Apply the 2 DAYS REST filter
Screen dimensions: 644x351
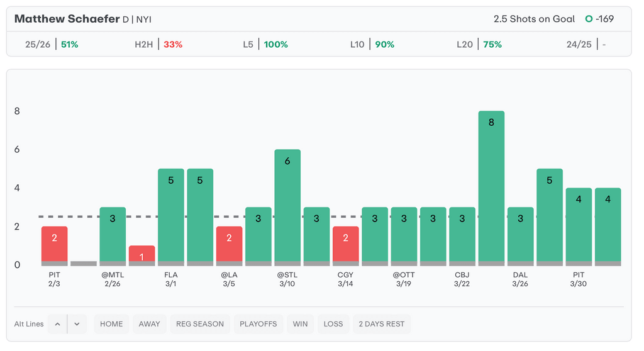point(381,324)
